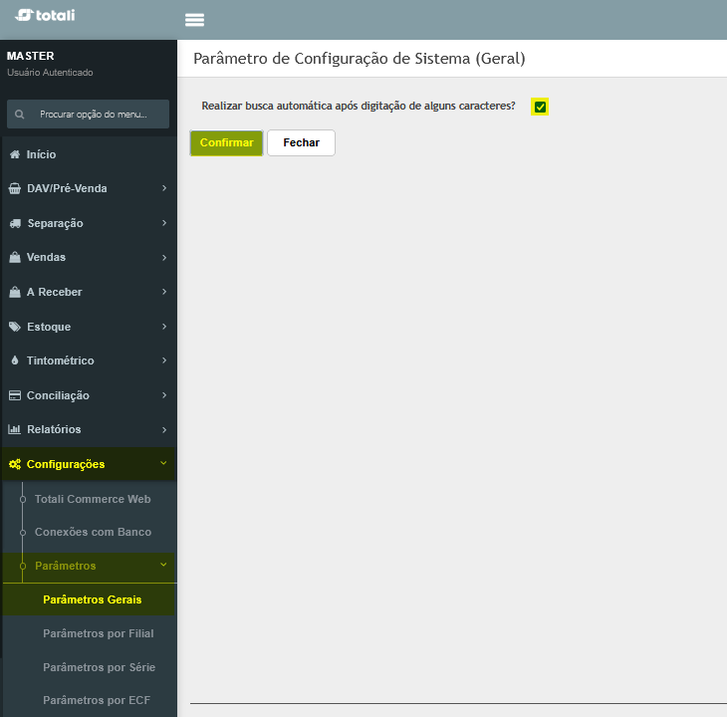Click the truck icon beside Separação
Viewport: 728px width, 717px height.
click(x=15, y=223)
